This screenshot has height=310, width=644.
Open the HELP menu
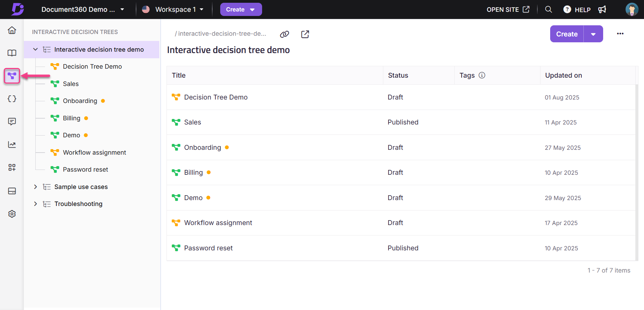[x=577, y=9]
